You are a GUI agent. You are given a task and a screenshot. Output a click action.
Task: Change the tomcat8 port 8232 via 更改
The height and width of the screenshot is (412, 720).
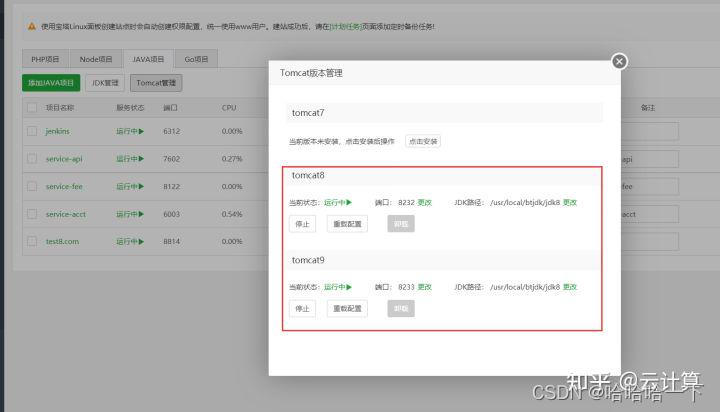point(425,202)
